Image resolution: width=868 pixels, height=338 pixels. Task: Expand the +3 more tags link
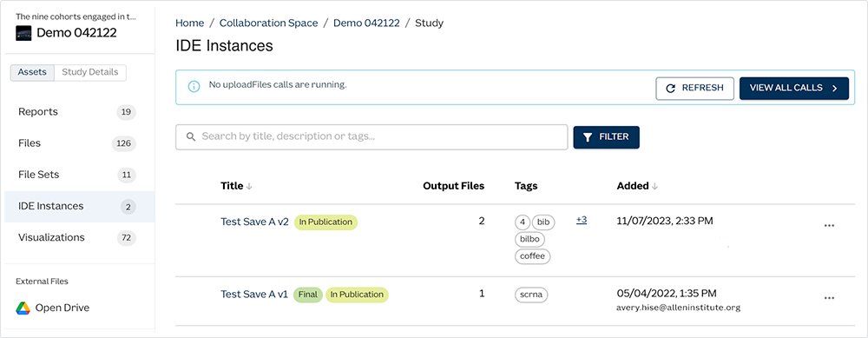click(x=582, y=220)
